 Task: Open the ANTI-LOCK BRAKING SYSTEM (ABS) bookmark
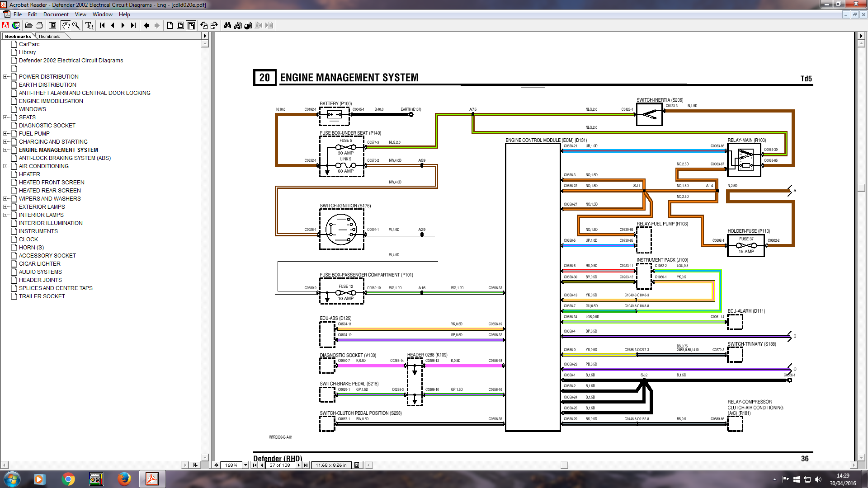65,158
